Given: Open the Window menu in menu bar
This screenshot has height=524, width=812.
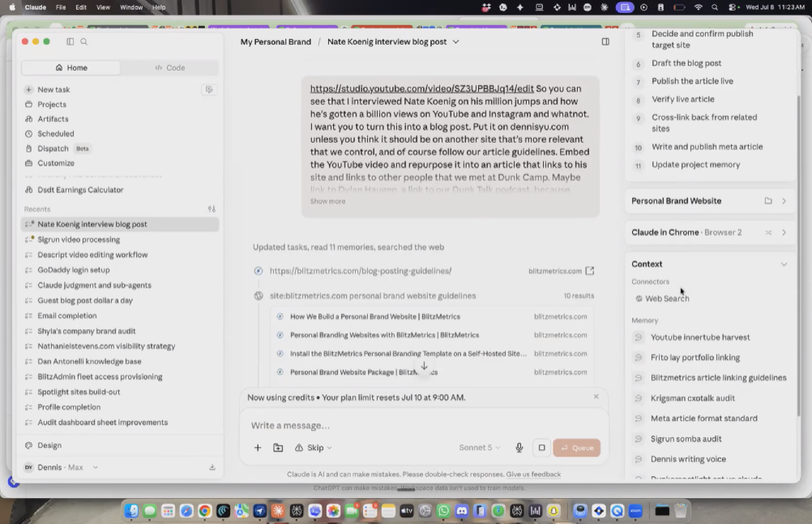Looking at the screenshot, I should 131,7.
